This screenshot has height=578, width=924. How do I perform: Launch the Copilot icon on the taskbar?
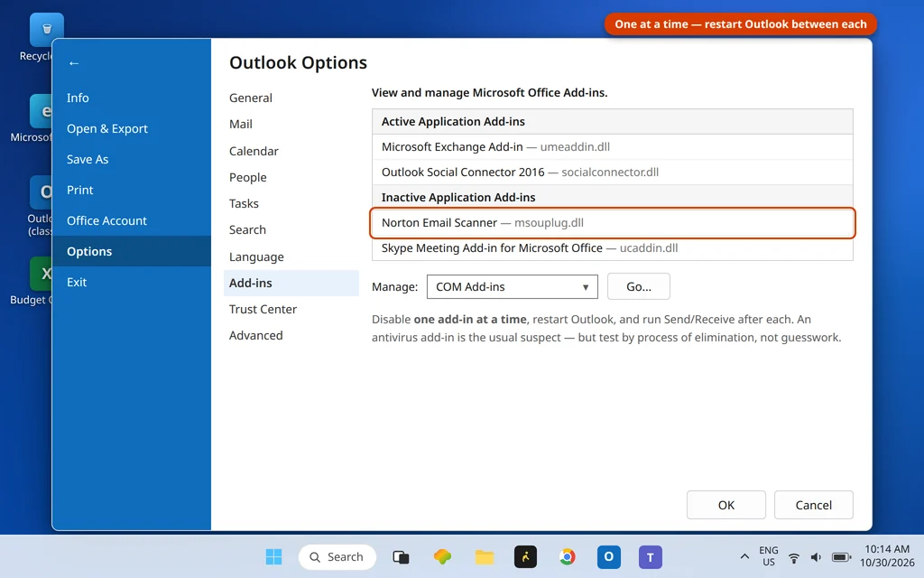442,556
